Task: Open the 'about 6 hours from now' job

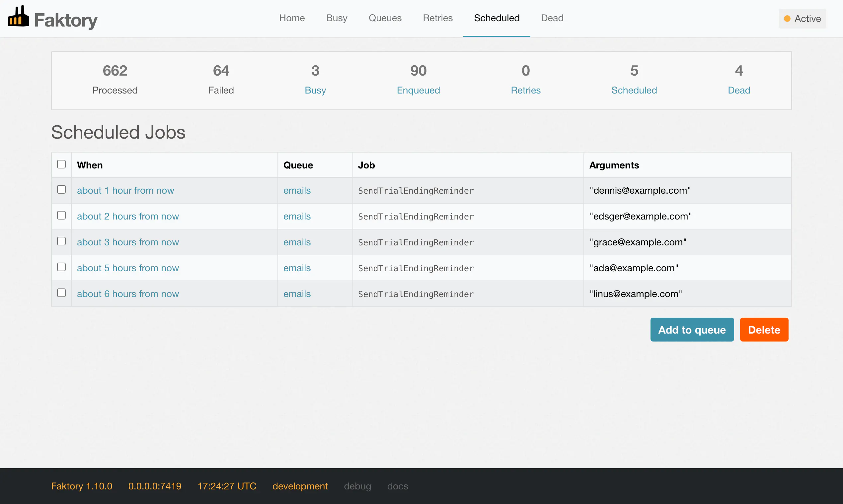Action: [128, 294]
